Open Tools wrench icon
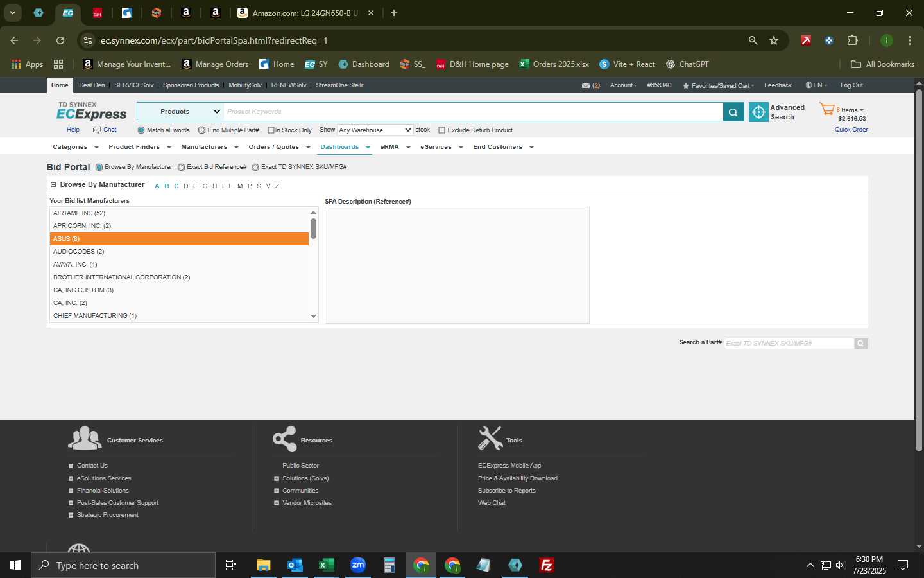The image size is (924, 578). pyautogui.click(x=490, y=439)
